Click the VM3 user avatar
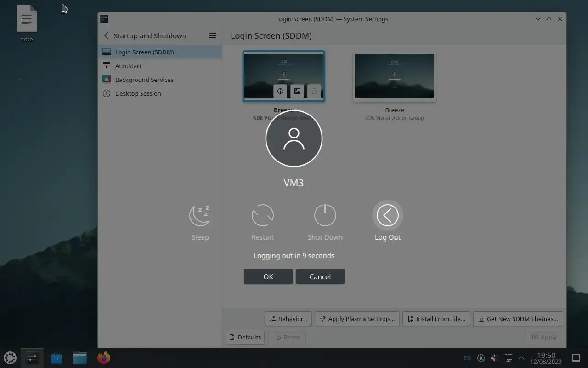 pos(294,138)
